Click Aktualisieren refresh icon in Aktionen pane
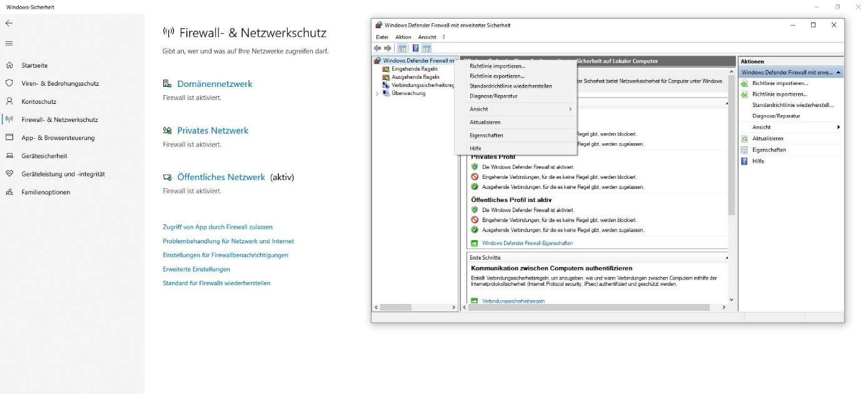 pos(744,139)
